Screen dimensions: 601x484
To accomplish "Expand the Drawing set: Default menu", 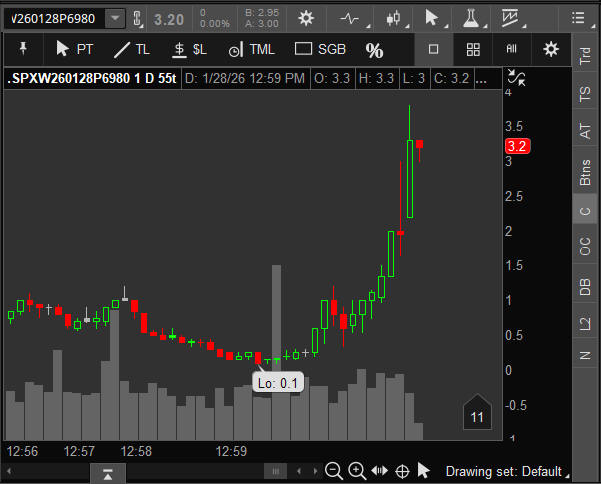I will click(505, 471).
